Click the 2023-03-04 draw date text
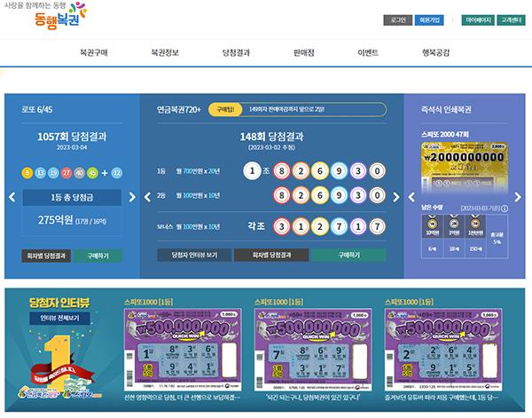This screenshot has width=532, height=418. click(72, 147)
